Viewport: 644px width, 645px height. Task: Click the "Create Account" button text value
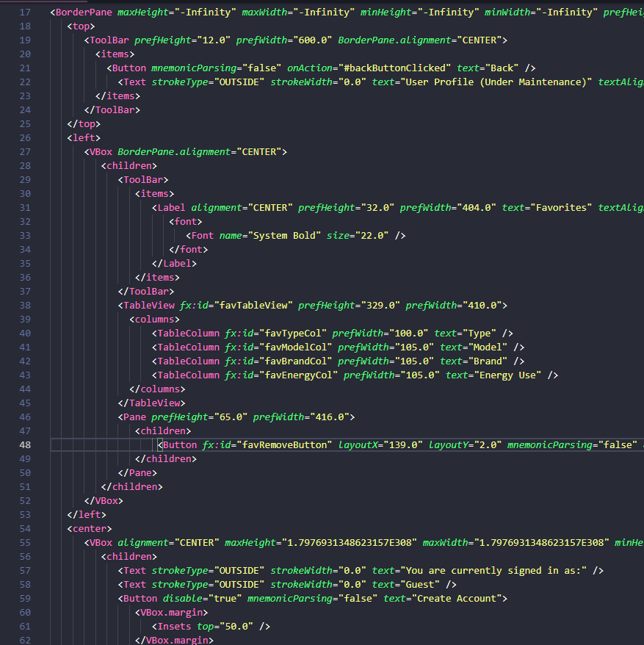(457, 599)
